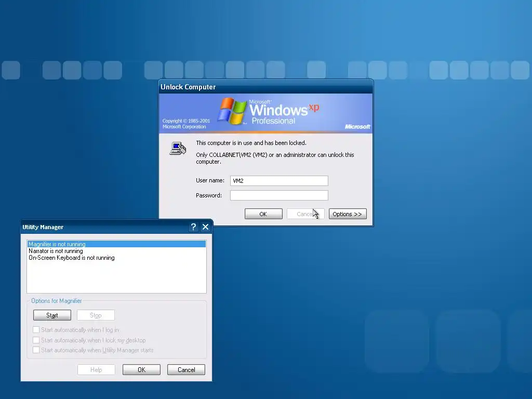Click Cancel in Utility Manager
This screenshot has height=399, width=532.
[x=187, y=370]
